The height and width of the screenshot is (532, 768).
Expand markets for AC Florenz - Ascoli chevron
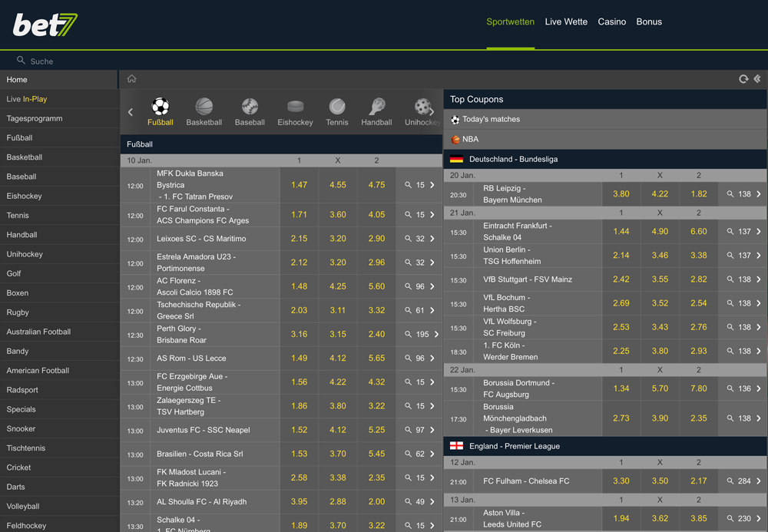tap(432, 286)
